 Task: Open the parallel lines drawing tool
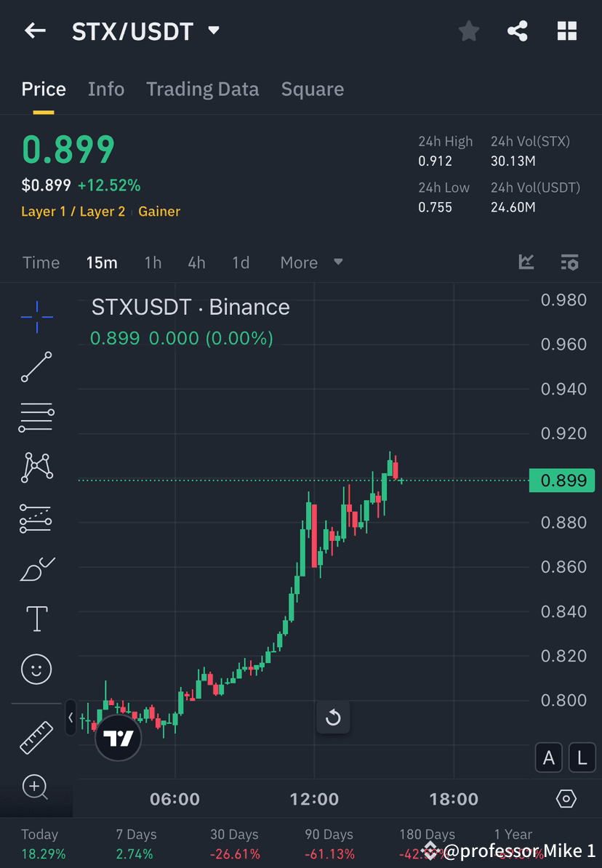tap(36, 417)
